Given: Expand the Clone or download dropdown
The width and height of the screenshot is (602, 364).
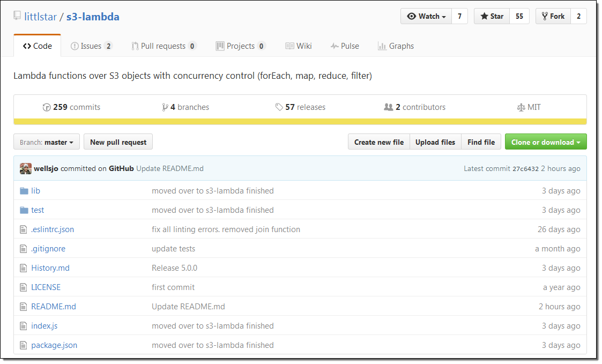Looking at the screenshot, I should (546, 142).
